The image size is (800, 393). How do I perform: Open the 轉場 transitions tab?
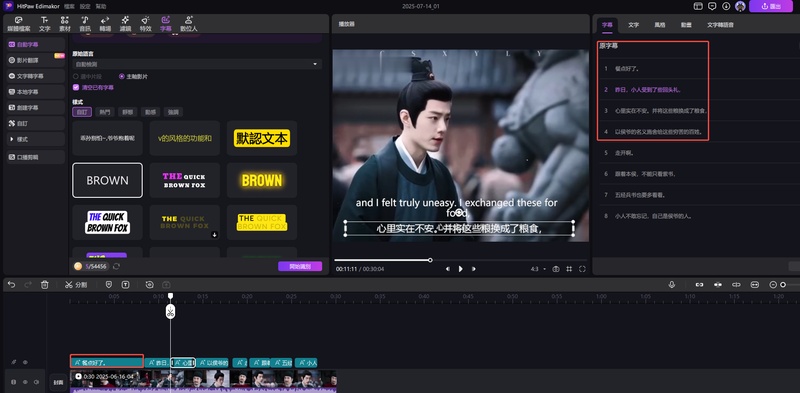[x=105, y=24]
